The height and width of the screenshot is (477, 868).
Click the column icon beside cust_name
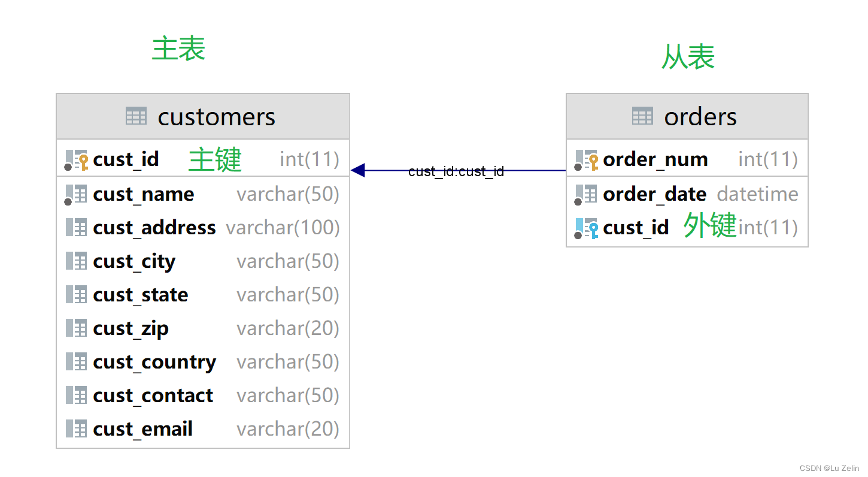pyautogui.click(x=76, y=195)
